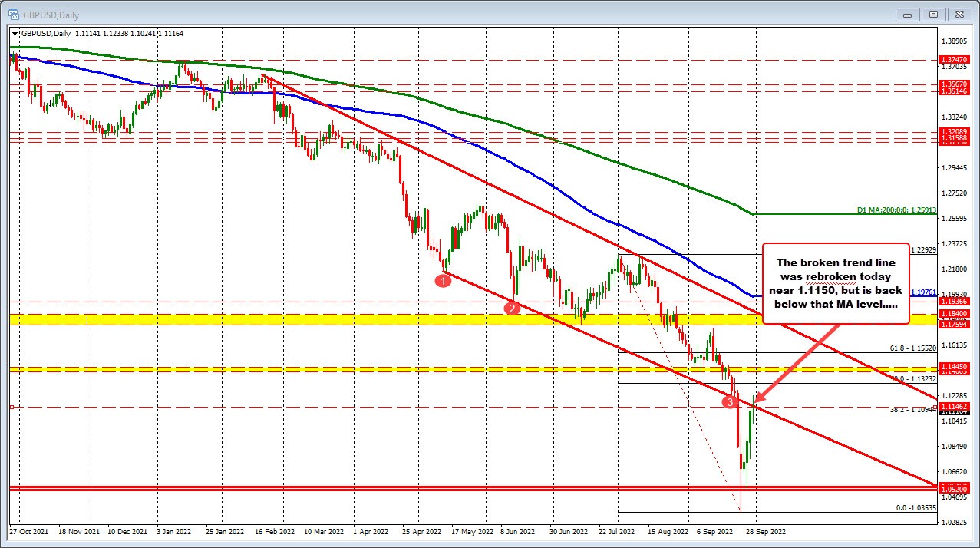The height and width of the screenshot is (548, 980).
Task: Click the 61.8 - 1.15520 Fibonacci label
Action: 912,348
